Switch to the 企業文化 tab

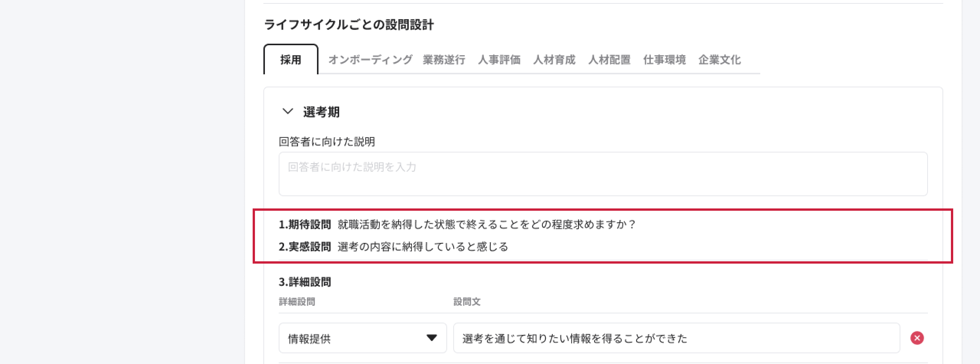[719, 60]
